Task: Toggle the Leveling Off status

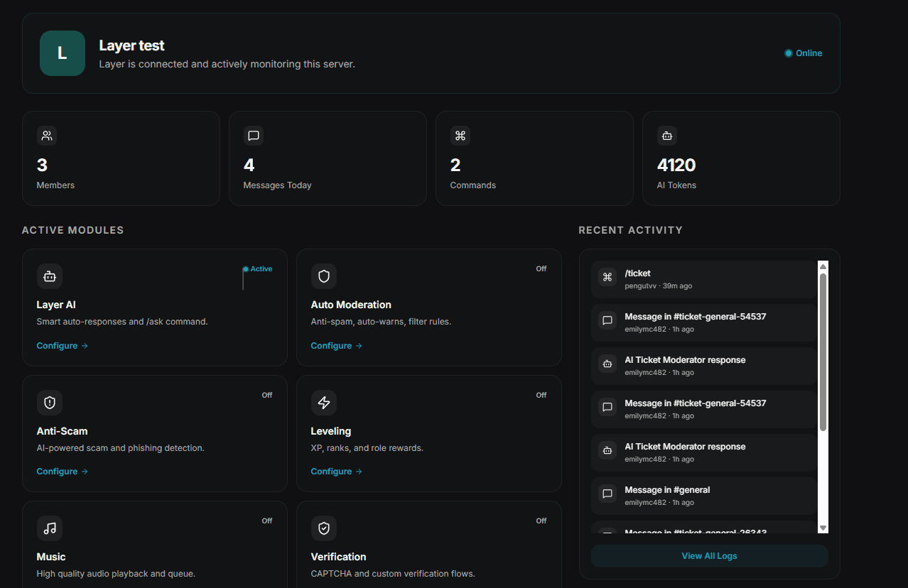Action: click(x=541, y=395)
